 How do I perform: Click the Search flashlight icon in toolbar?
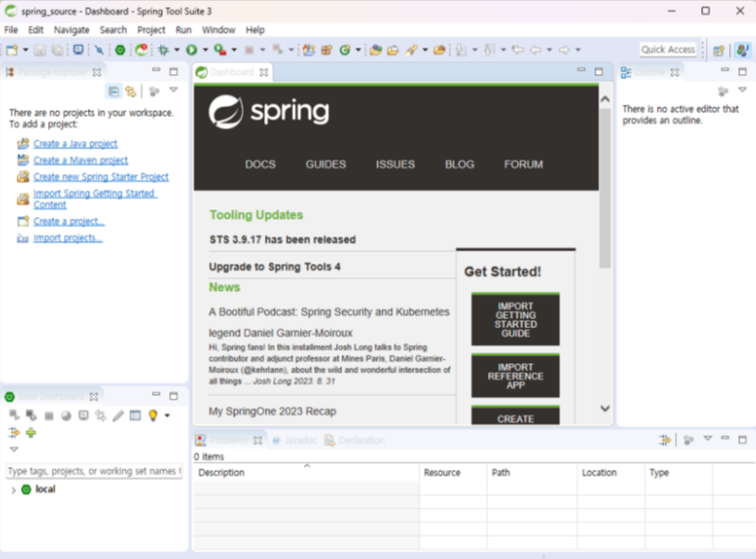(411, 50)
